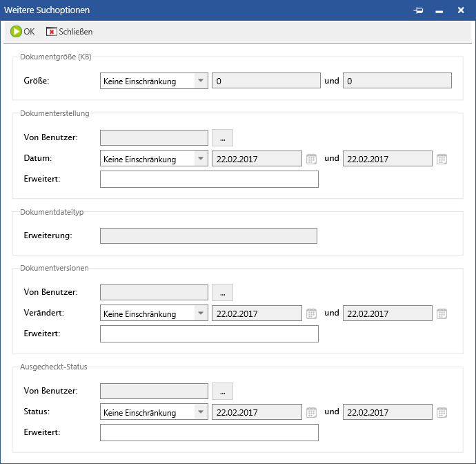Expand the Datum restriction dropdown
The image size is (476, 464).
(x=201, y=159)
